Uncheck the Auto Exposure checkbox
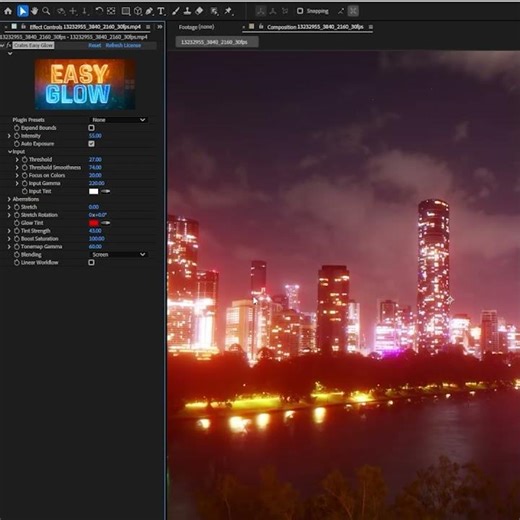This screenshot has width=520, height=520. point(91,144)
